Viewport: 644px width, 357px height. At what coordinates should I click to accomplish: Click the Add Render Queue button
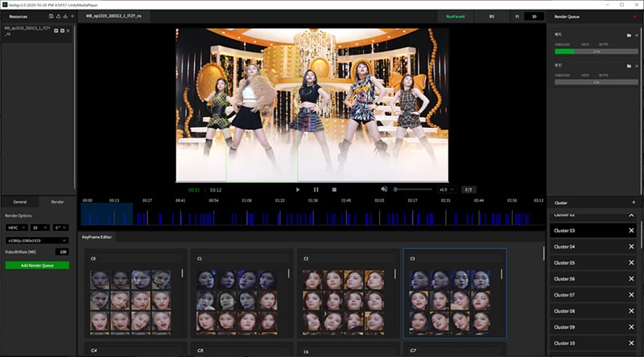pyautogui.click(x=37, y=265)
